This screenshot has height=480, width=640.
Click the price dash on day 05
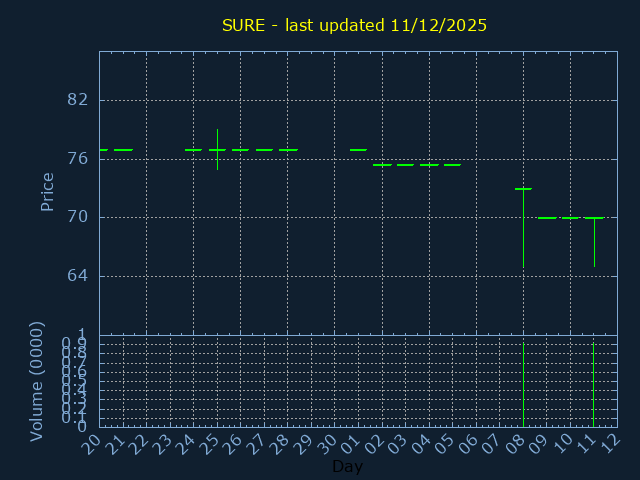(452, 164)
